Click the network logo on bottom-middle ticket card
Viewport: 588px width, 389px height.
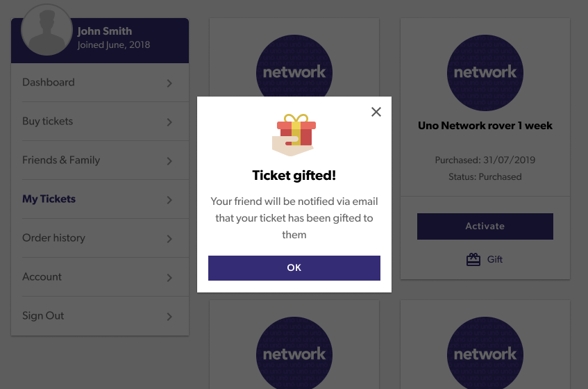tap(294, 353)
